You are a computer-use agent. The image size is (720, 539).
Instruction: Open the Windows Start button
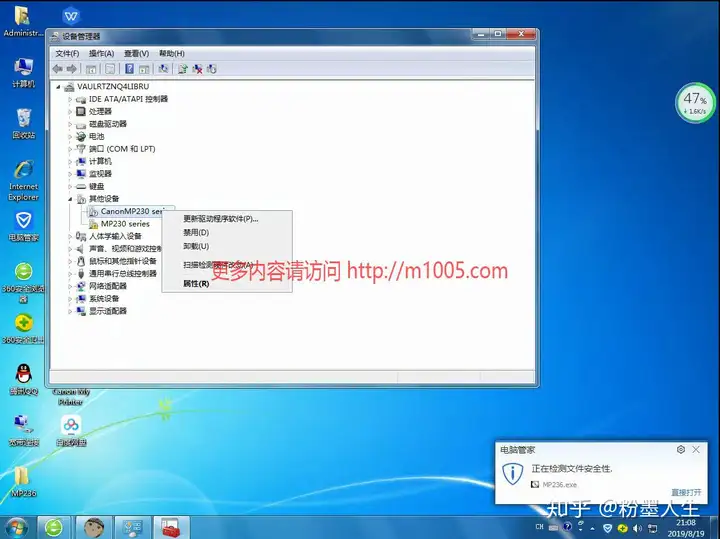pyautogui.click(x=16, y=528)
